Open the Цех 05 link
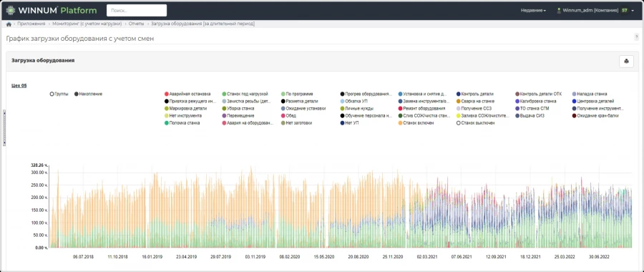Viewport: 644px width, 272px height. (19, 85)
